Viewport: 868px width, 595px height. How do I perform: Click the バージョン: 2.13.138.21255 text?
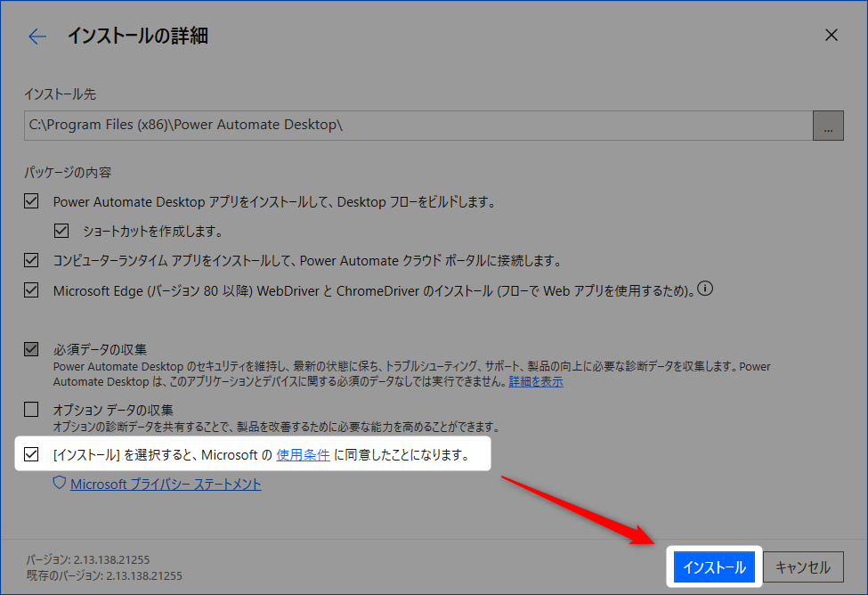pos(88,559)
